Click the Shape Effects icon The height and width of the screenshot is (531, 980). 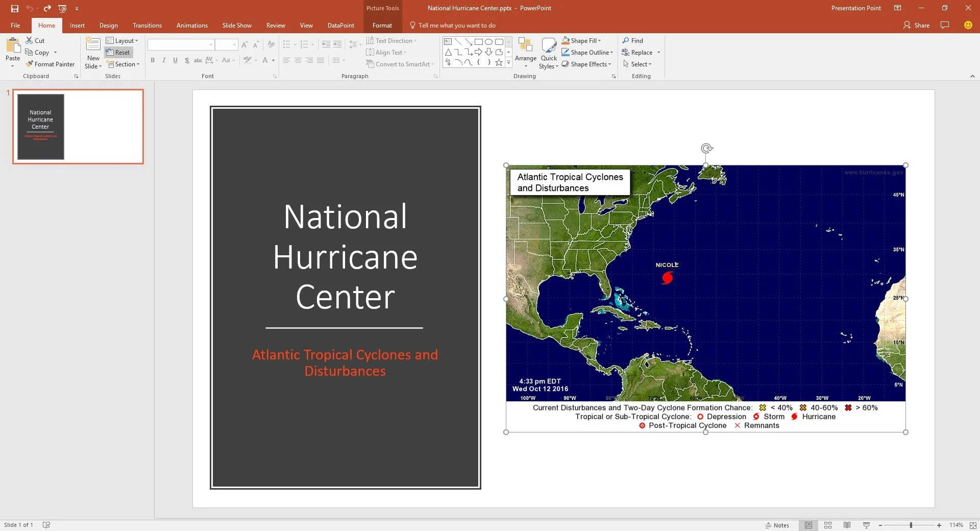pyautogui.click(x=566, y=64)
